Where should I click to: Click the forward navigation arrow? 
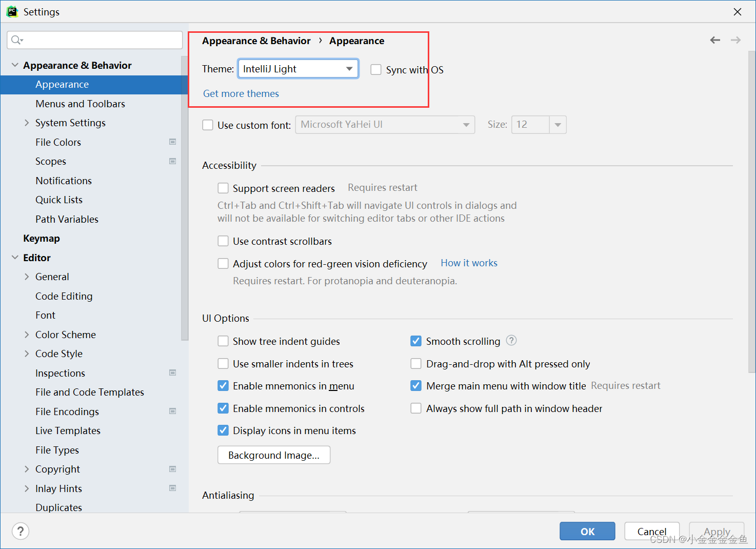735,40
